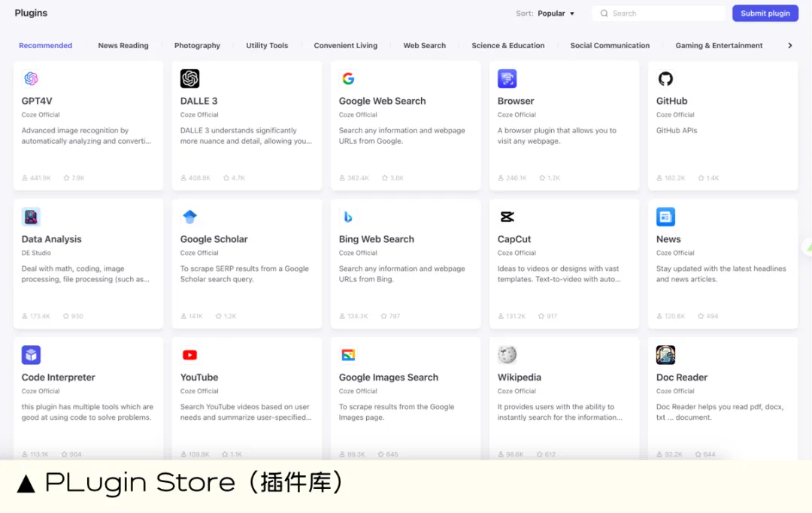Viewport: 812px width, 513px height.
Task: Open the News Reading tab
Action: 123,46
